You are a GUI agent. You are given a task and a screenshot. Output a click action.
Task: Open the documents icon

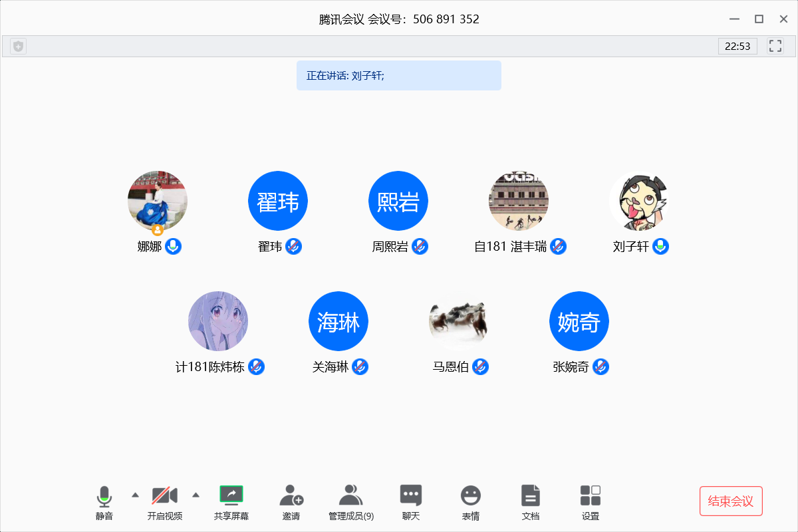click(x=531, y=495)
